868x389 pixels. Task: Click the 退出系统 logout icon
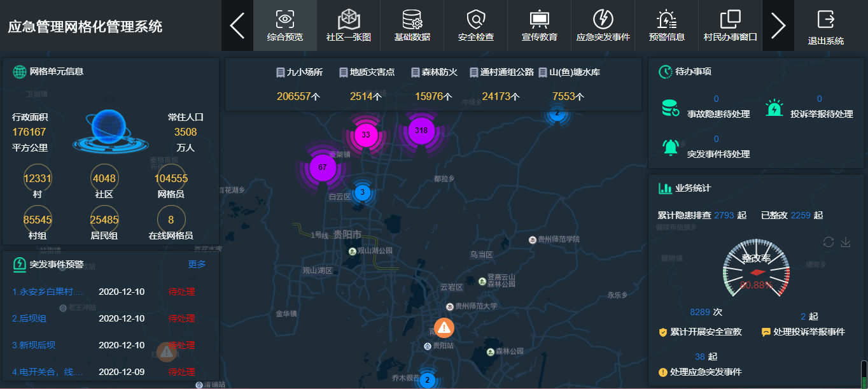point(825,20)
